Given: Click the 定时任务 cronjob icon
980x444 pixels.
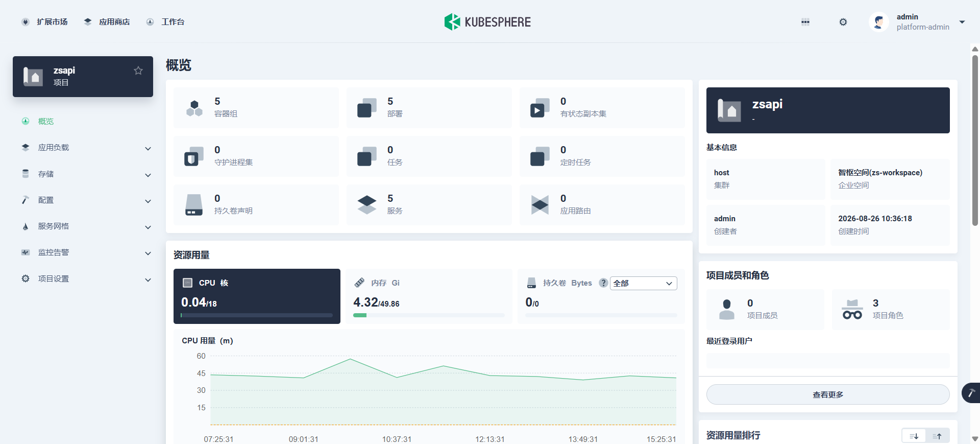Looking at the screenshot, I should (540, 156).
